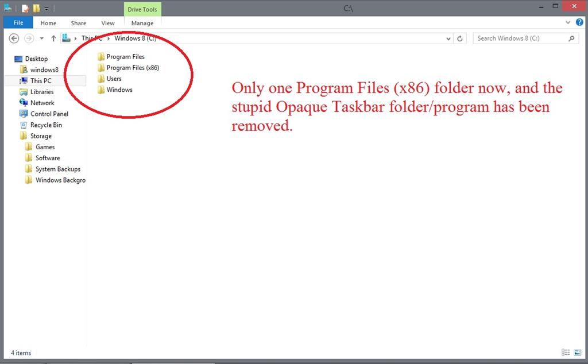Viewport: 588px width, 364px height.
Task: Click the back navigation arrow
Action: pos(13,38)
